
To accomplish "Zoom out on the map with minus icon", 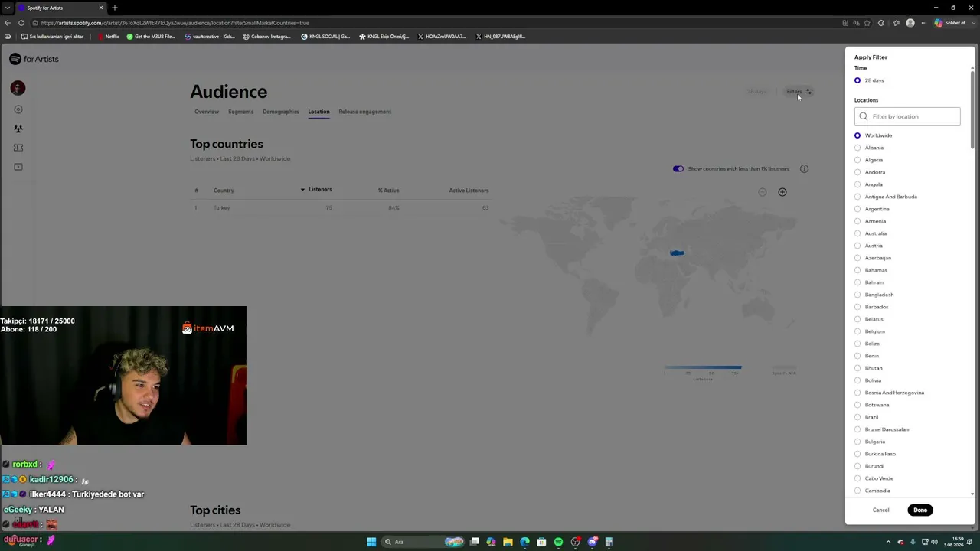I will click(x=763, y=192).
